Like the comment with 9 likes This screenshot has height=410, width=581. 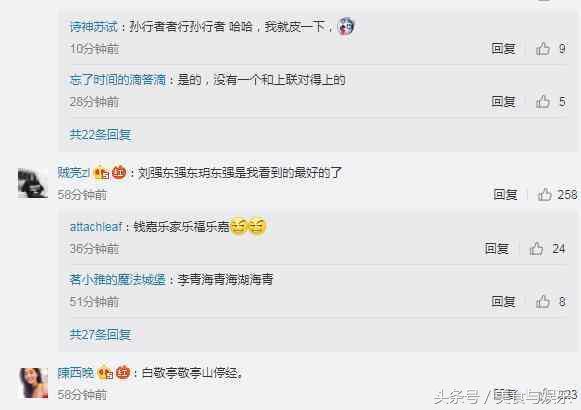coord(543,49)
